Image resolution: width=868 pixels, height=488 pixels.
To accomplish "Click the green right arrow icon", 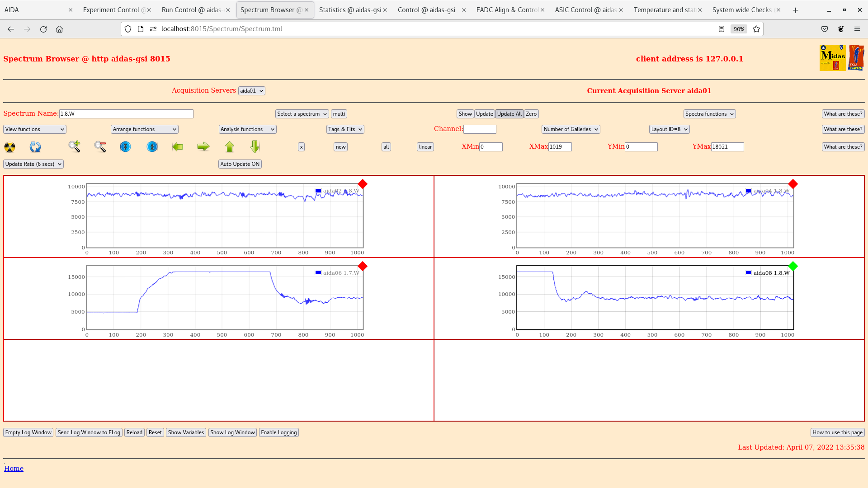I will click(203, 146).
